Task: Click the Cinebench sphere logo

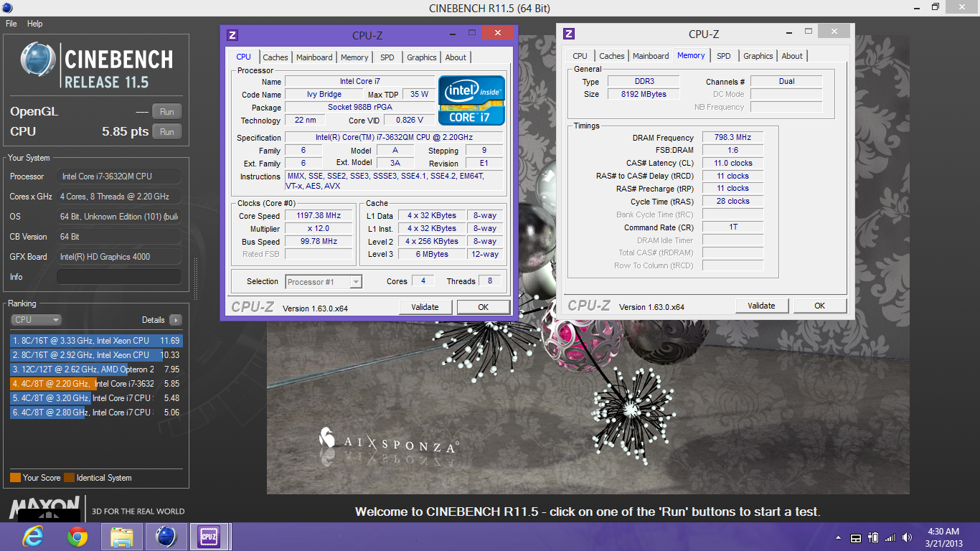Action: pyautogui.click(x=39, y=60)
